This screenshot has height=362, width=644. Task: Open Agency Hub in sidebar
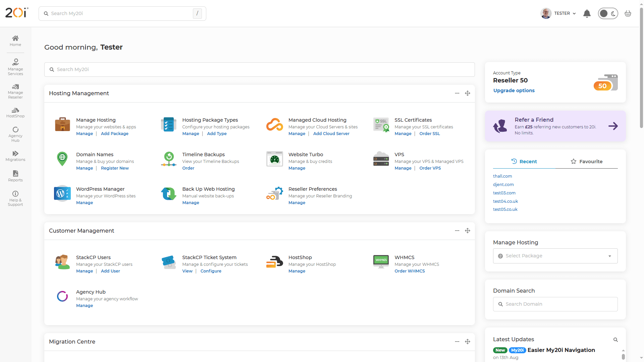[15, 134]
